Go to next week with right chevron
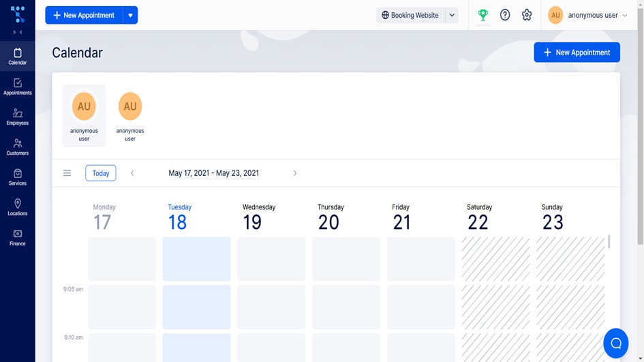The height and width of the screenshot is (362, 644). (x=295, y=173)
